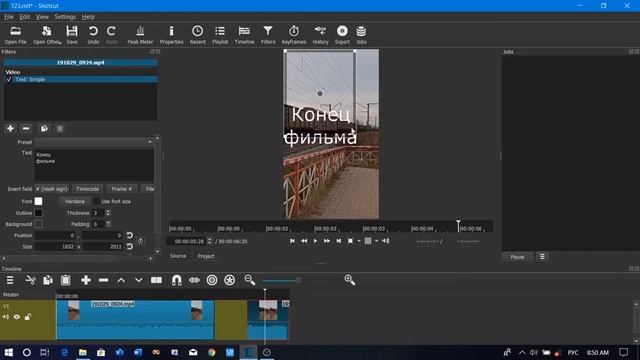The height and width of the screenshot is (360, 640).
Task: Open the View menu
Action: tap(42, 17)
